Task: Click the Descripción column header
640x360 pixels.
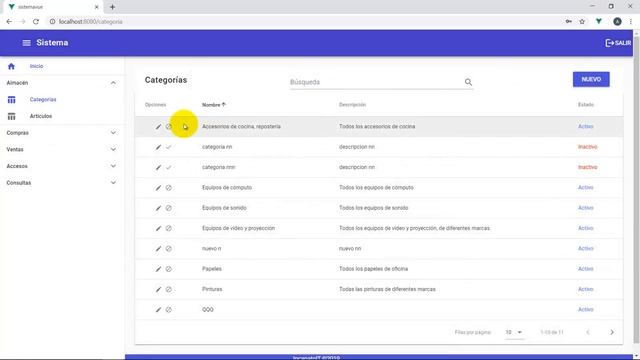Action: (x=352, y=105)
